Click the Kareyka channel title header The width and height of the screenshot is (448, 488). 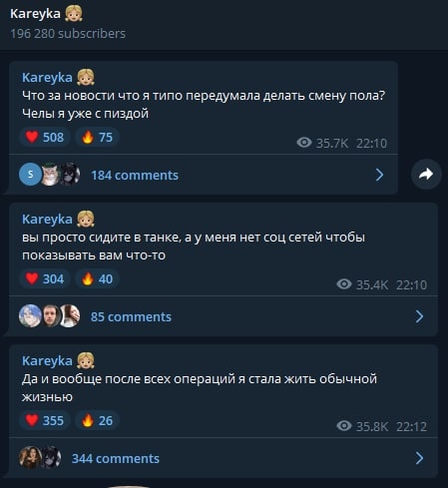[x=47, y=14]
